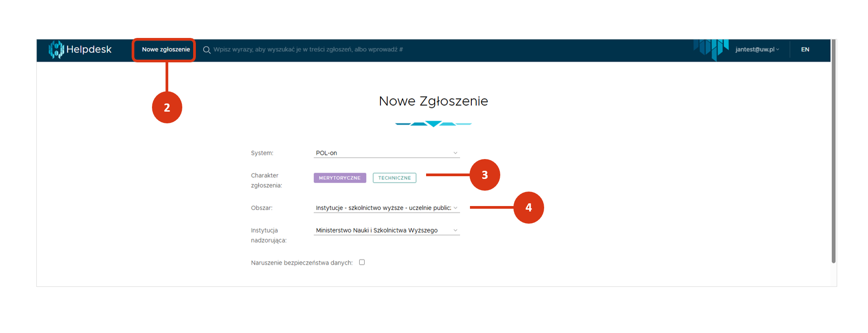Select the MERYTORYCZNE request type
Viewport: 868px width, 333px height.
tap(340, 178)
